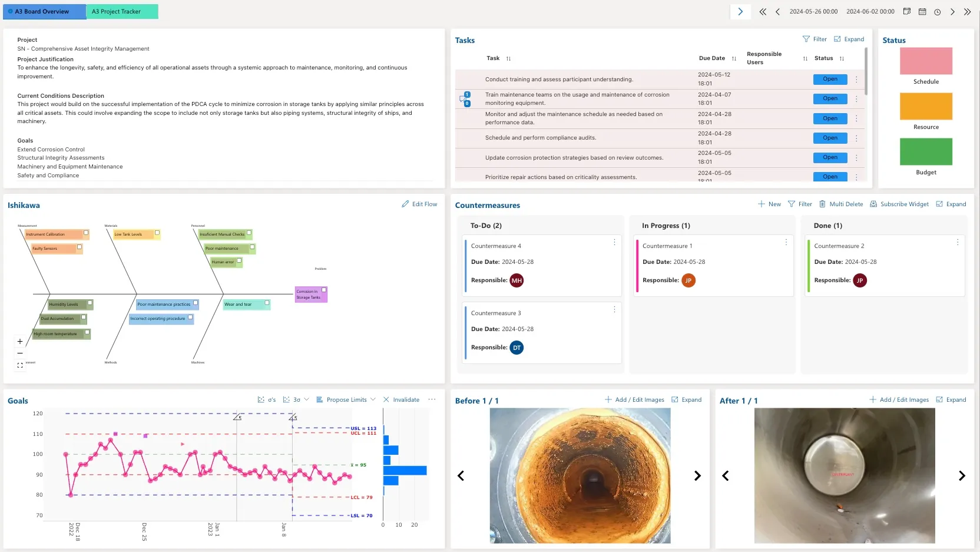Open the comment bubble icon beside the Train maintenance teams task
Image resolution: width=980 pixels, height=552 pixels.
463,99
